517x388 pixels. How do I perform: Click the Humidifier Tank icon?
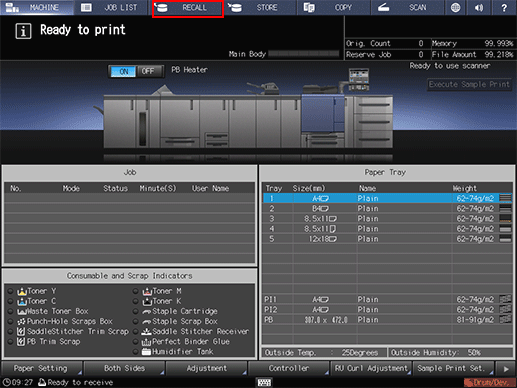point(146,352)
